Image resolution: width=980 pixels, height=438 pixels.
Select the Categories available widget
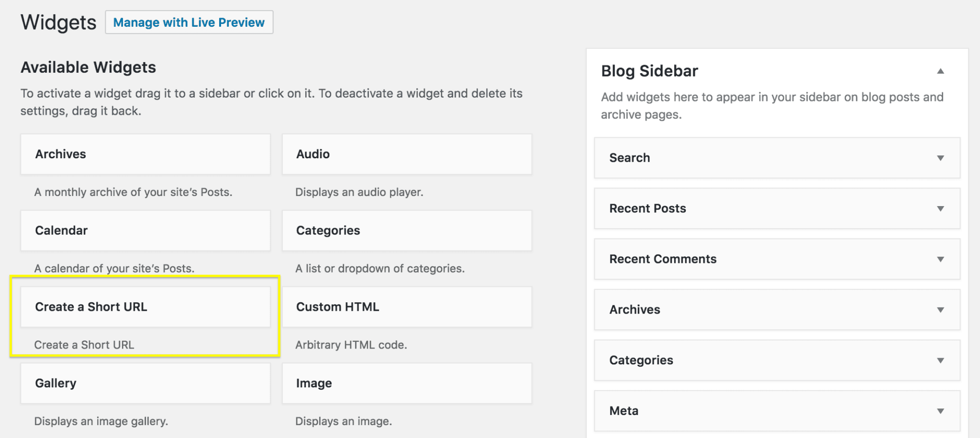407,230
